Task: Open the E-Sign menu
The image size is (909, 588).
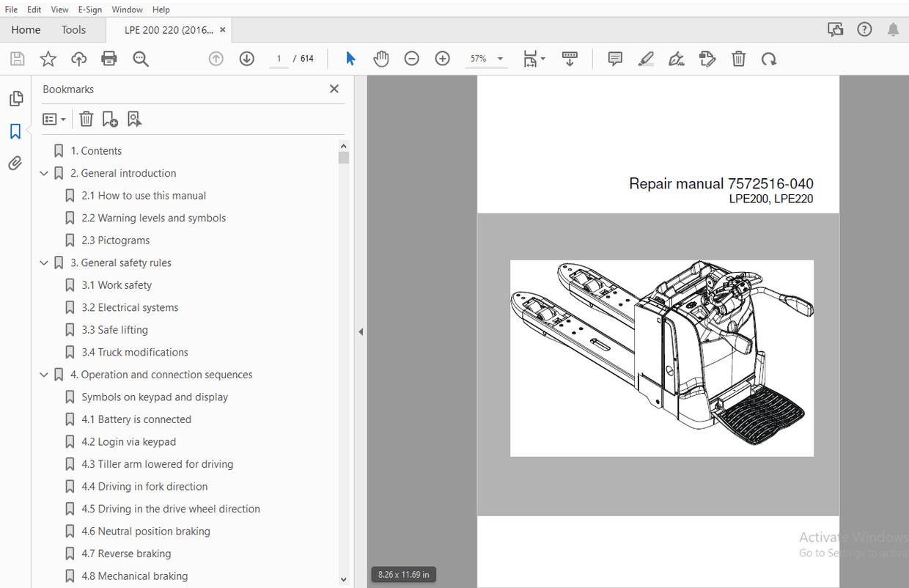Action: pyautogui.click(x=89, y=9)
